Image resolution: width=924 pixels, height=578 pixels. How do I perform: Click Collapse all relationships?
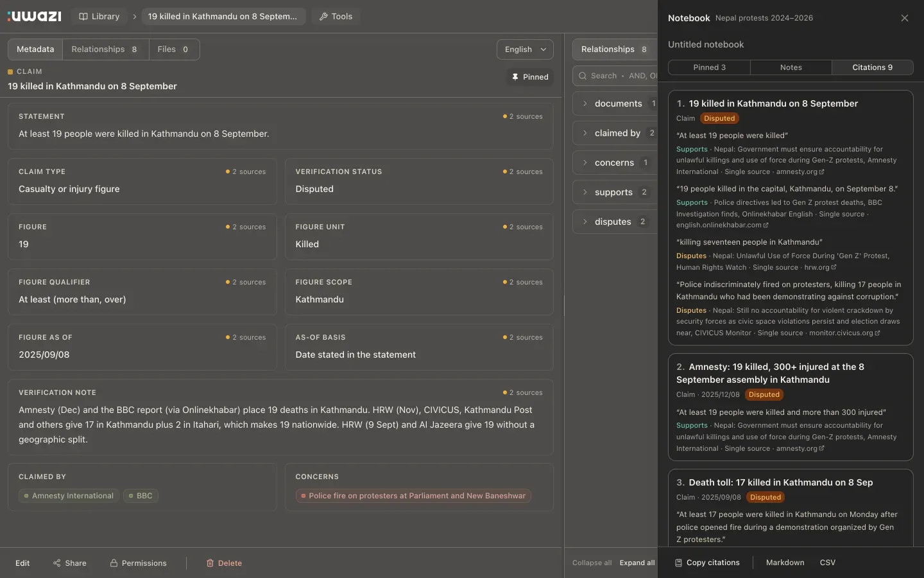592,563
